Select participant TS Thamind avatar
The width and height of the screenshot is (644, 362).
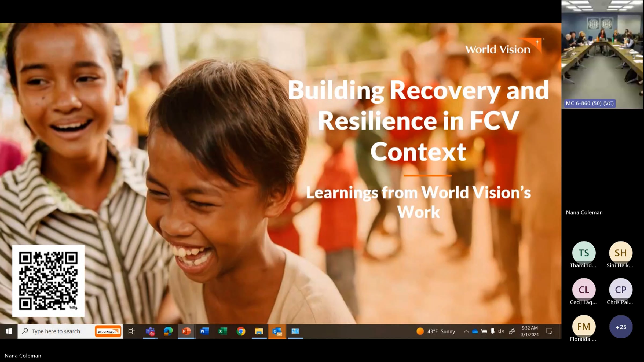pos(584,253)
